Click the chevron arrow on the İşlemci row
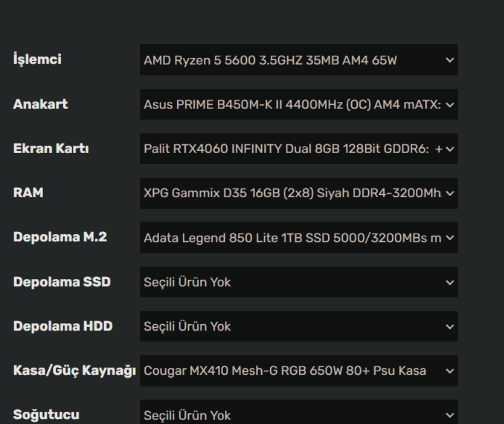This screenshot has width=504, height=424. tap(449, 60)
